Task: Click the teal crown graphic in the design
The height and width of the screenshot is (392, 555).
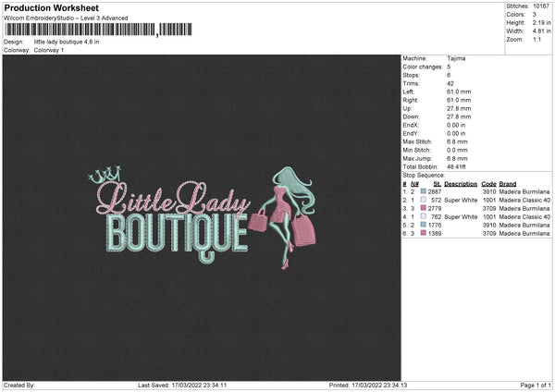Action: tap(106, 174)
